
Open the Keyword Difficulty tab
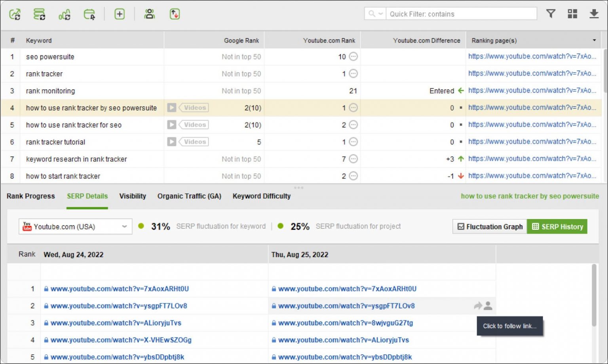coord(261,196)
